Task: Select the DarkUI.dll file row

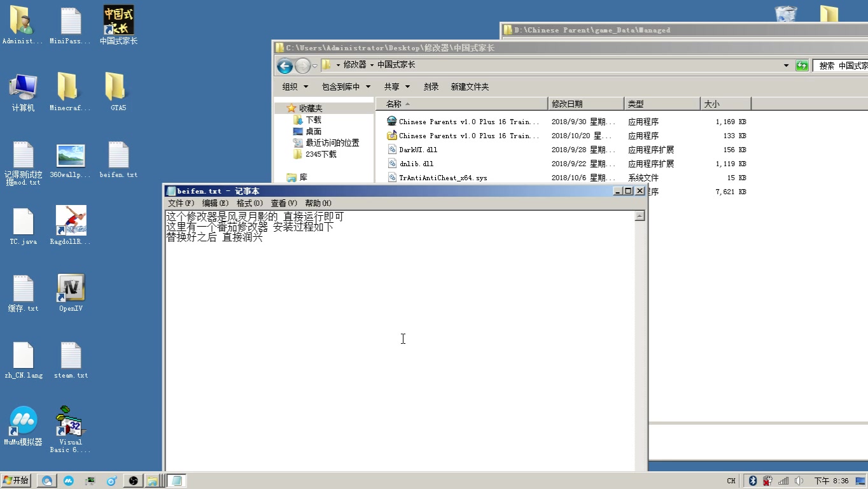Action: [567, 150]
